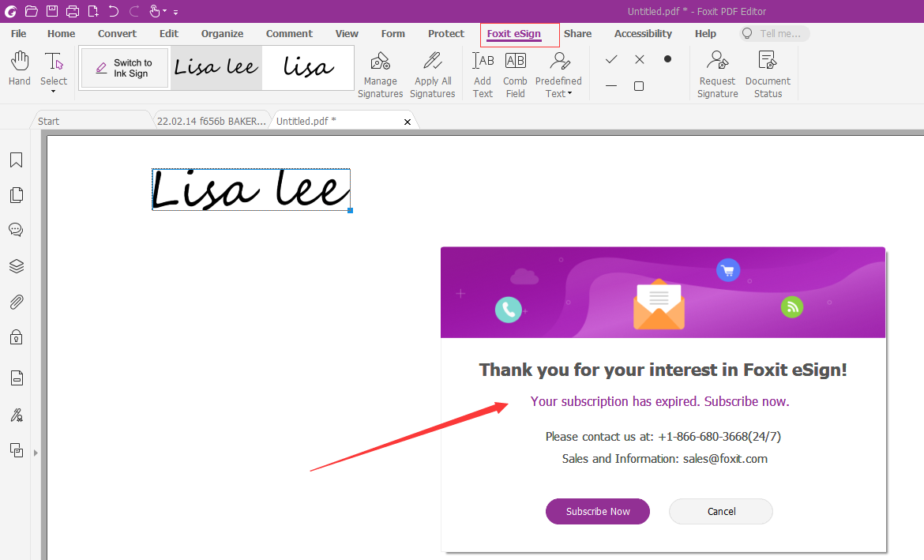Click the new document icon in title bar
The height and width of the screenshot is (560, 924).
pos(93,10)
